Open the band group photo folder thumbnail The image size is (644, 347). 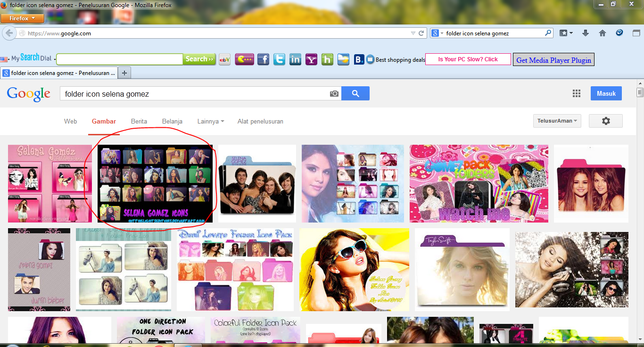coord(257,183)
